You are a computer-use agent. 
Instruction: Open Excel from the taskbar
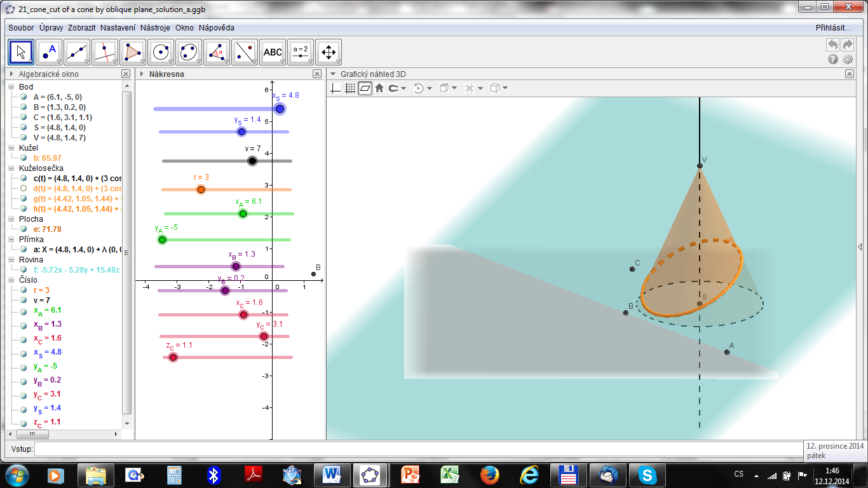tap(451, 475)
